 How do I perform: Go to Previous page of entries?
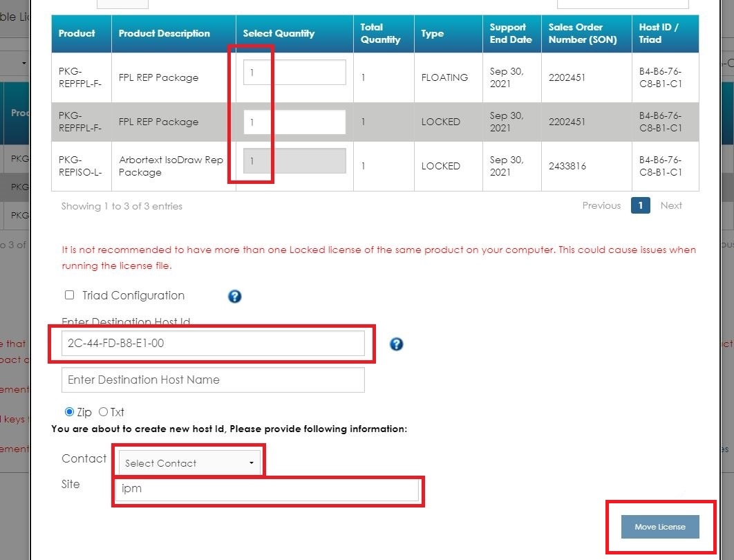pos(601,205)
